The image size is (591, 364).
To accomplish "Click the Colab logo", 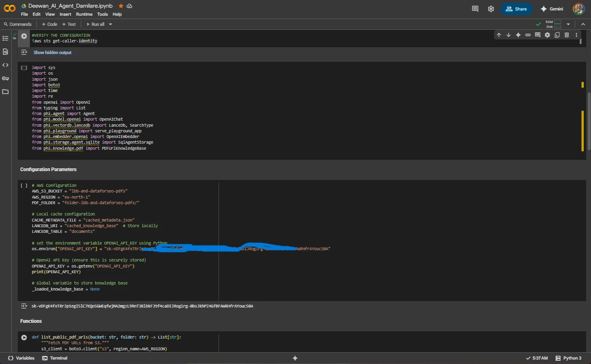I will [10, 8].
